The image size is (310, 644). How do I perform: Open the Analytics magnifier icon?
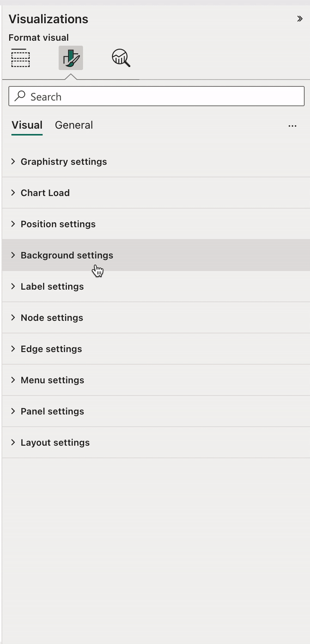[x=121, y=58]
